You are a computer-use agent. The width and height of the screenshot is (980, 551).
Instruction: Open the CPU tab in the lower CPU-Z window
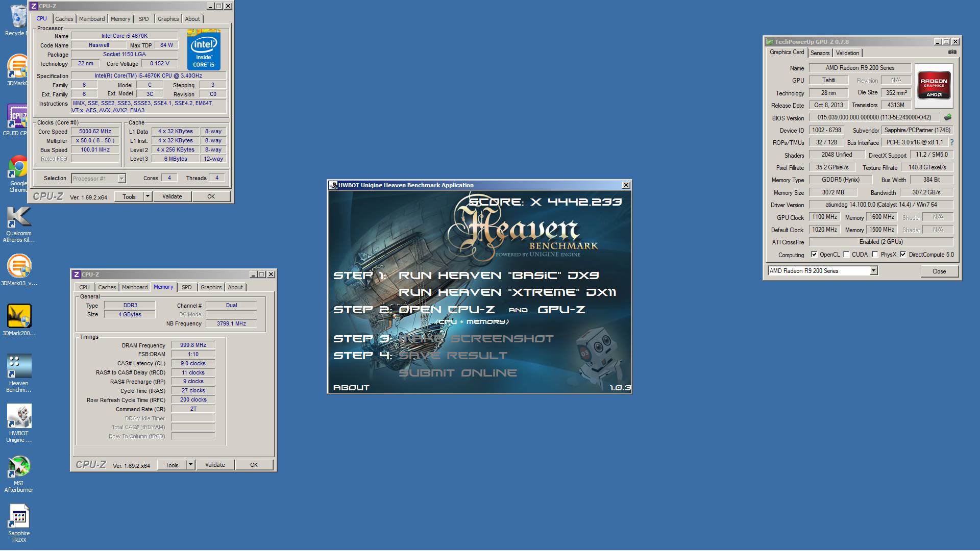84,287
